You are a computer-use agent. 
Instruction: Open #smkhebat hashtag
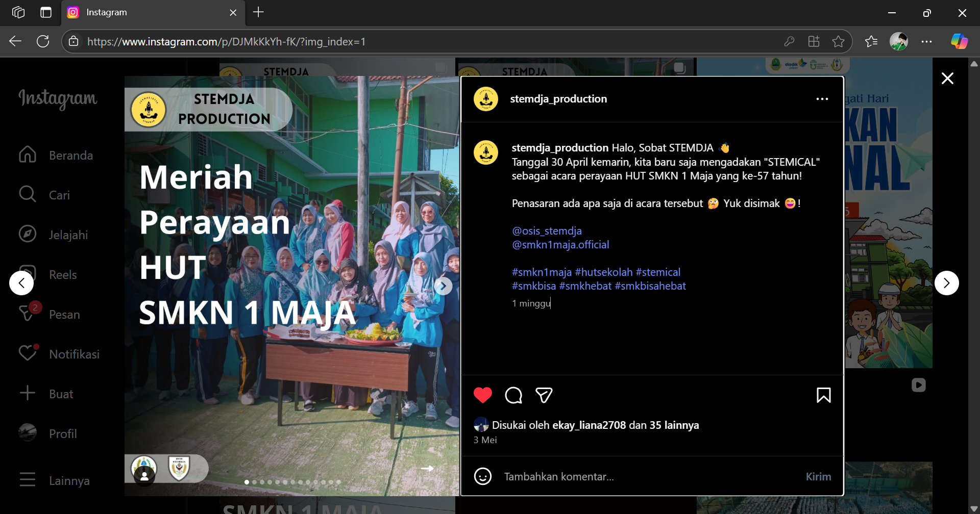[x=585, y=286]
